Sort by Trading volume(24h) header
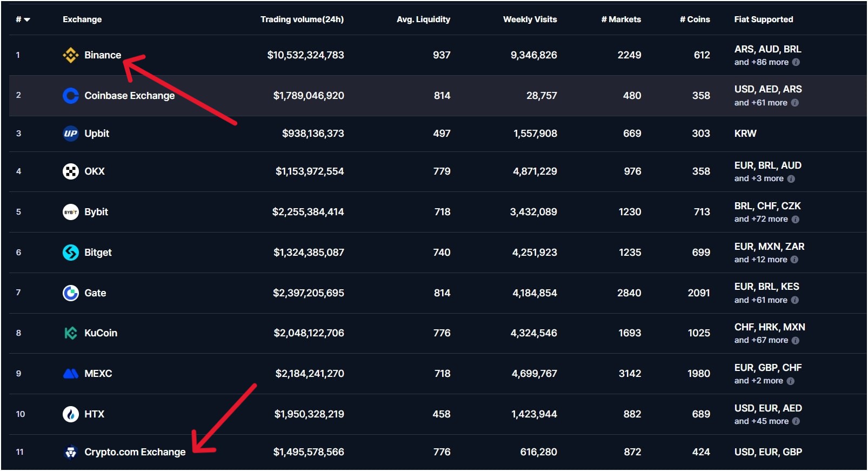Image resolution: width=868 pixels, height=471 pixels. pyautogui.click(x=302, y=19)
